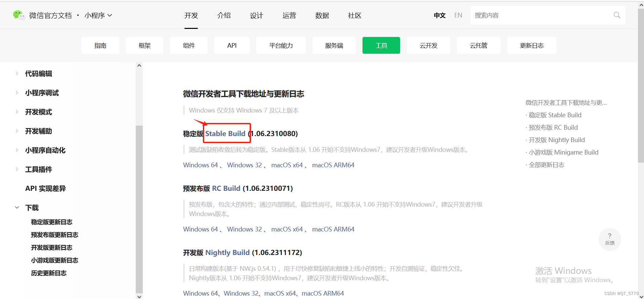The width and height of the screenshot is (644, 299).
Task: Download Nightly Build for macOS x64
Action: click(x=280, y=293)
